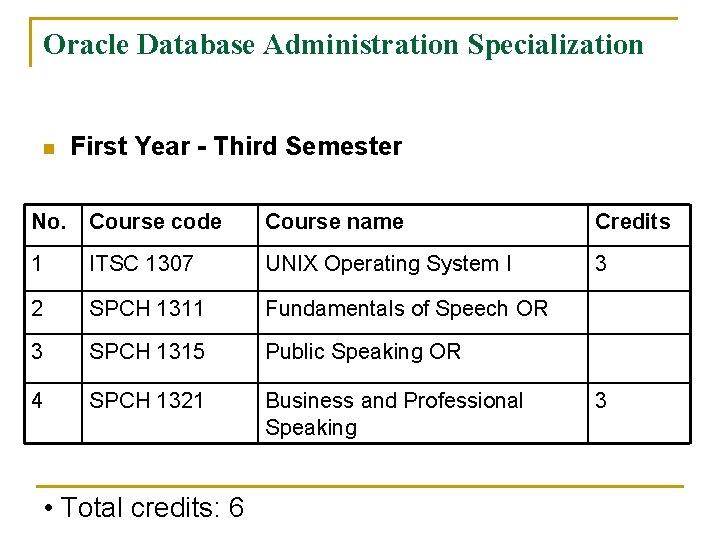
Task: Click the square bullet before First Year
Action: 47,148
